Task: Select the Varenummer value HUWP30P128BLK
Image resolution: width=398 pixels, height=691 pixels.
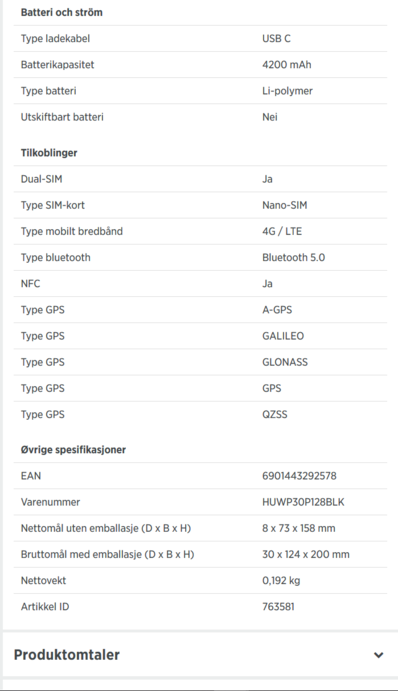Action: coord(303,502)
